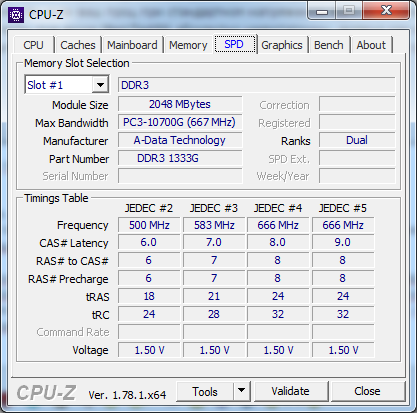This screenshot has width=417, height=413.
Task: Click the Manufacturer A-Data Technology field
Action: click(x=180, y=140)
